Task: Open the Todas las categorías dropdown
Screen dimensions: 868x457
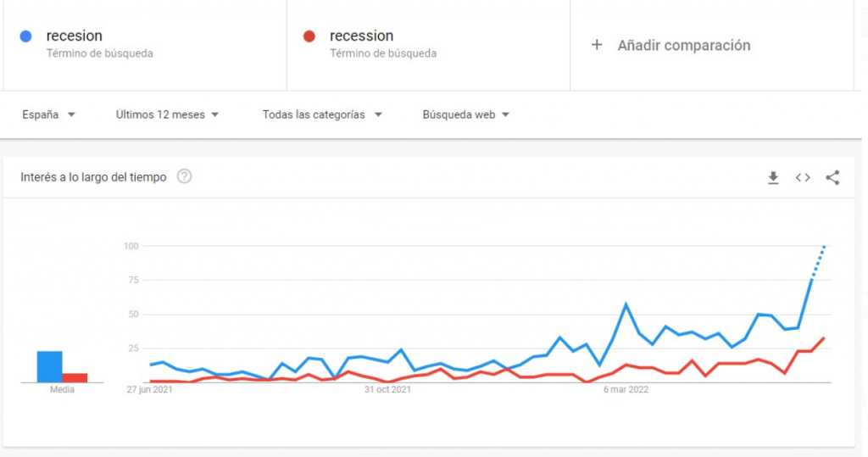Action: 322,114
